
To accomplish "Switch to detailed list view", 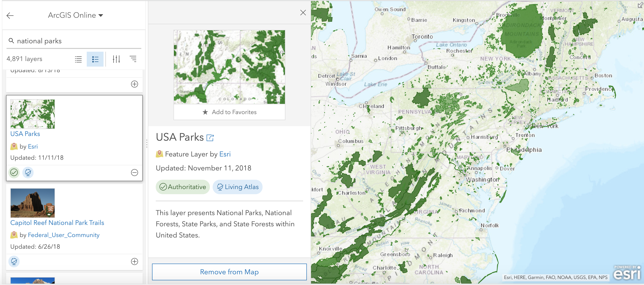I will (x=95, y=59).
